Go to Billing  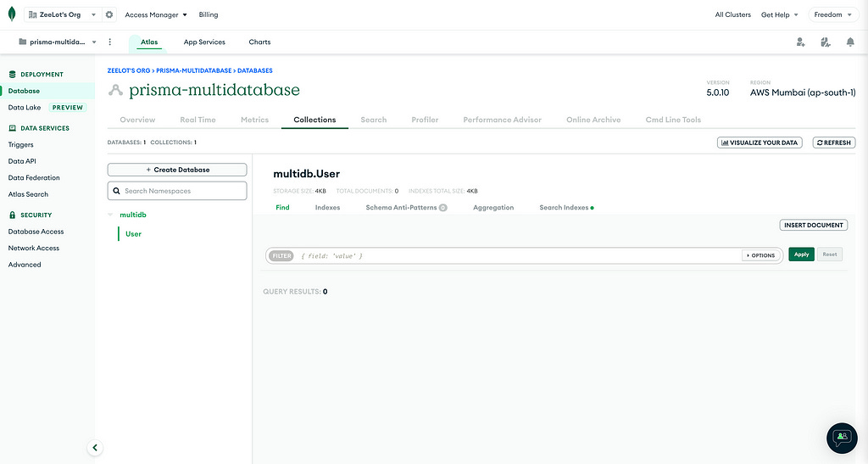tap(209, 15)
